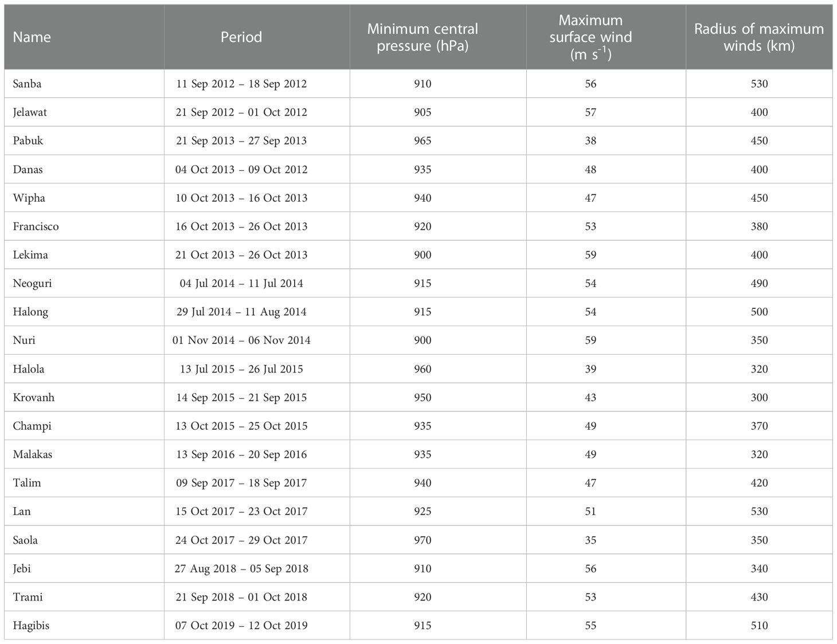Click Lekima's 59 wind speed value
837x644 pixels.
(590, 255)
